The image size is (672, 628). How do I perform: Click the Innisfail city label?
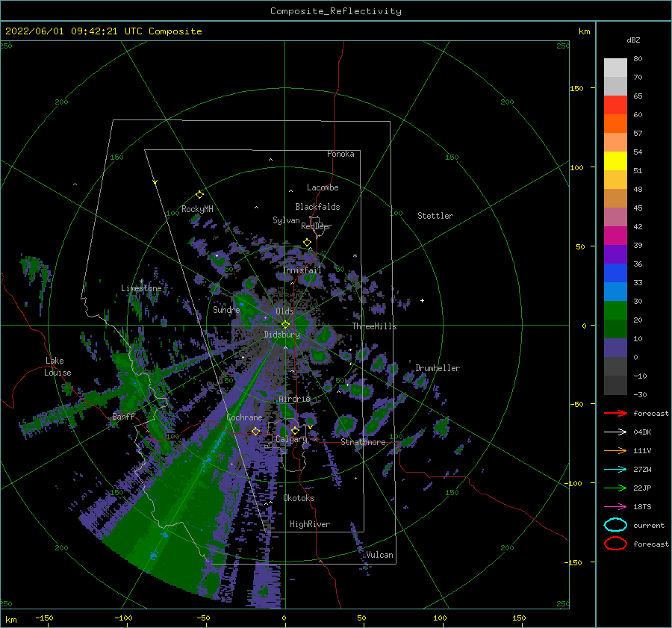(302, 270)
